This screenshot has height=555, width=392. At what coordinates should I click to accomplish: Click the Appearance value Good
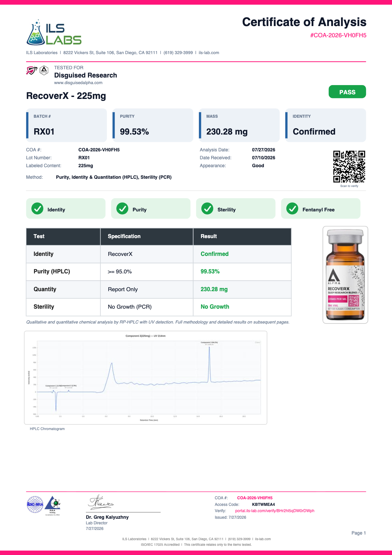(258, 166)
